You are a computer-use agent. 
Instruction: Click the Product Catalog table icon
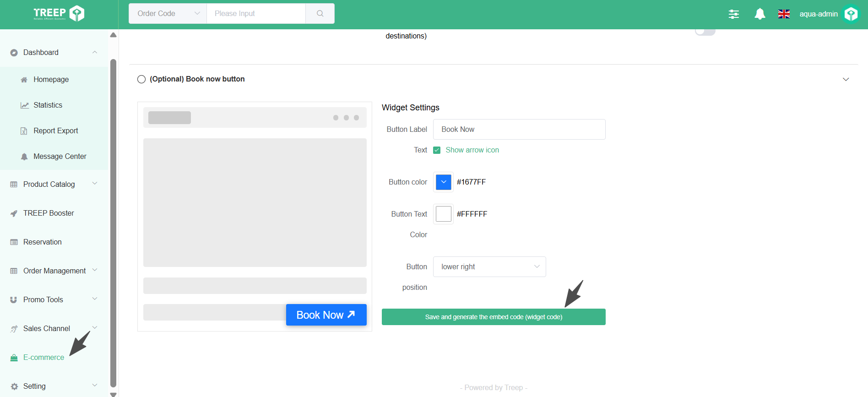pos(14,185)
